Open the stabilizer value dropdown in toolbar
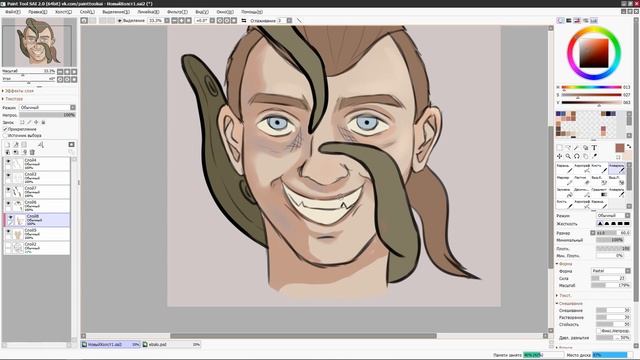 [289, 20]
